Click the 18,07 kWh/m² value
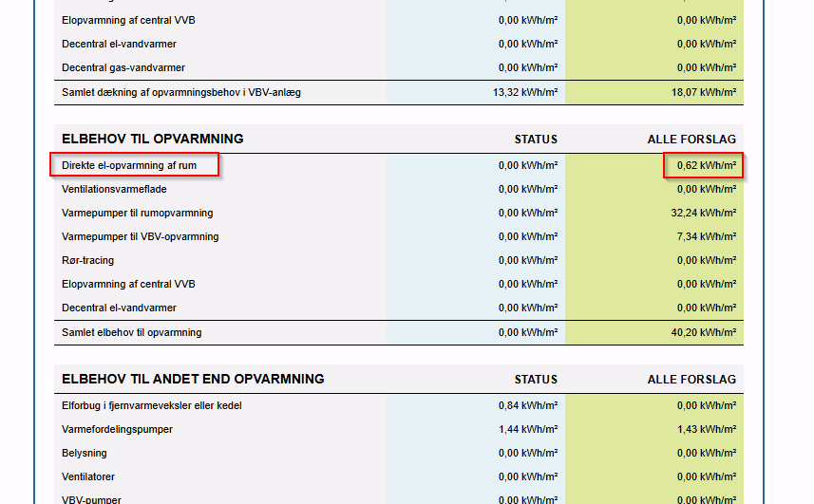Screen dimensions: 814x504 click(703, 92)
